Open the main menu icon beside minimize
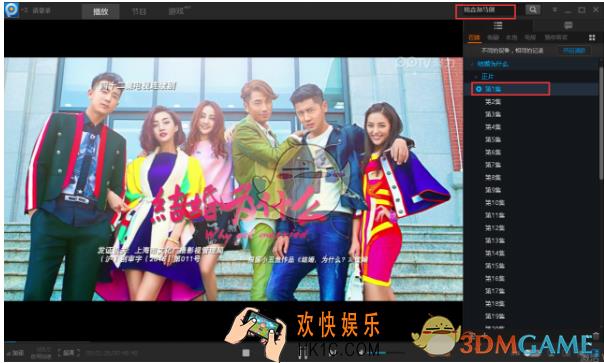The width and height of the screenshot is (604, 363). (x=555, y=10)
